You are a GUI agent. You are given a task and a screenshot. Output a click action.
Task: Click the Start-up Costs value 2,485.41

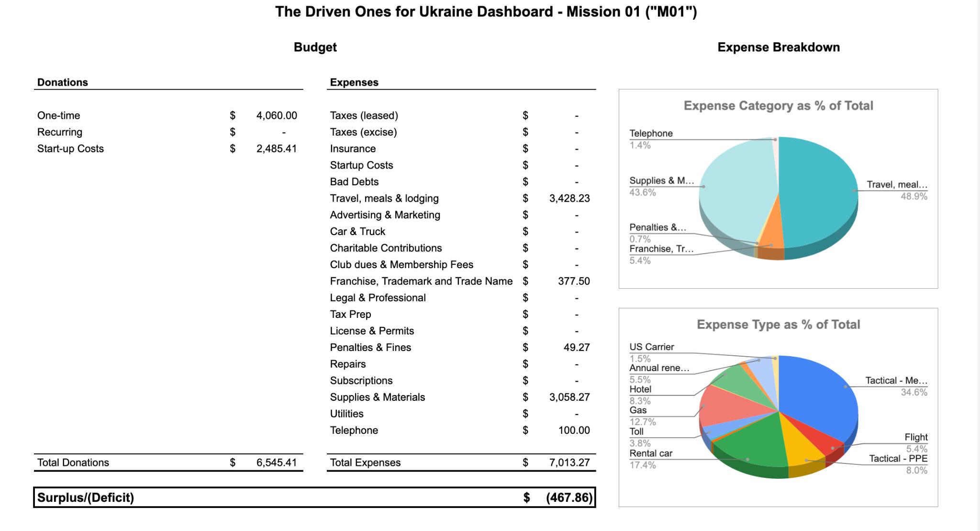(276, 148)
